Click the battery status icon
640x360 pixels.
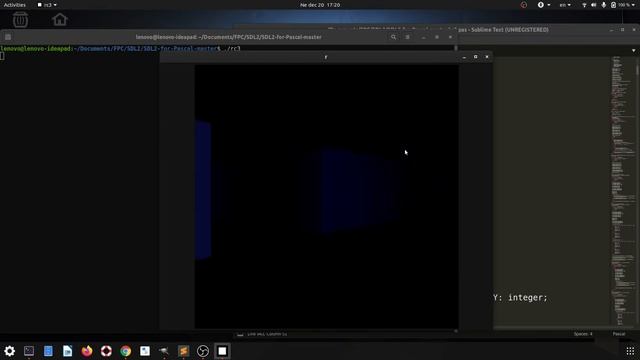613,5
